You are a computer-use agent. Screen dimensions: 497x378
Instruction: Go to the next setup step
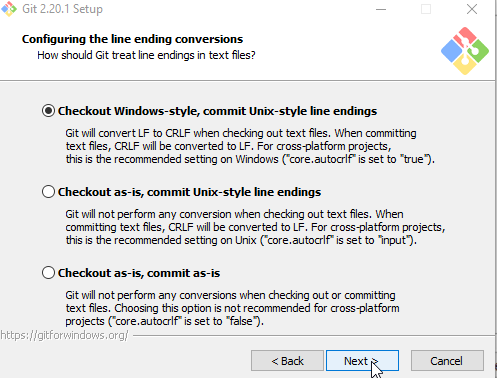tap(362, 360)
